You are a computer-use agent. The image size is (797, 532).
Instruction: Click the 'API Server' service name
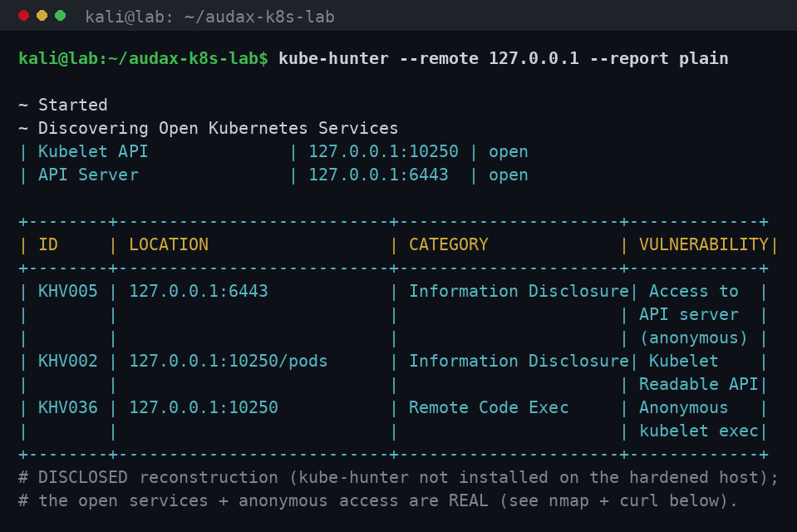[88, 175]
